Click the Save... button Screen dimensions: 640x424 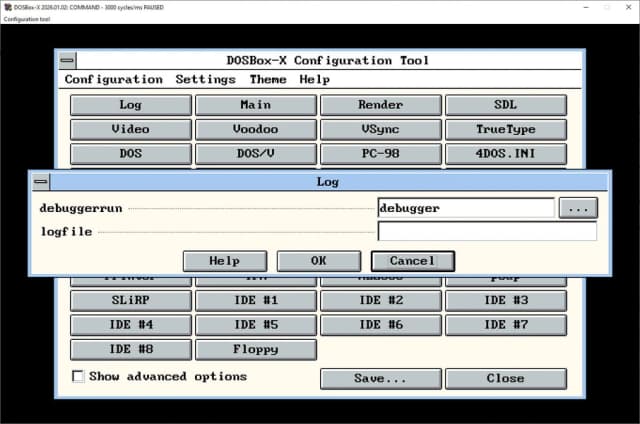pyautogui.click(x=381, y=379)
